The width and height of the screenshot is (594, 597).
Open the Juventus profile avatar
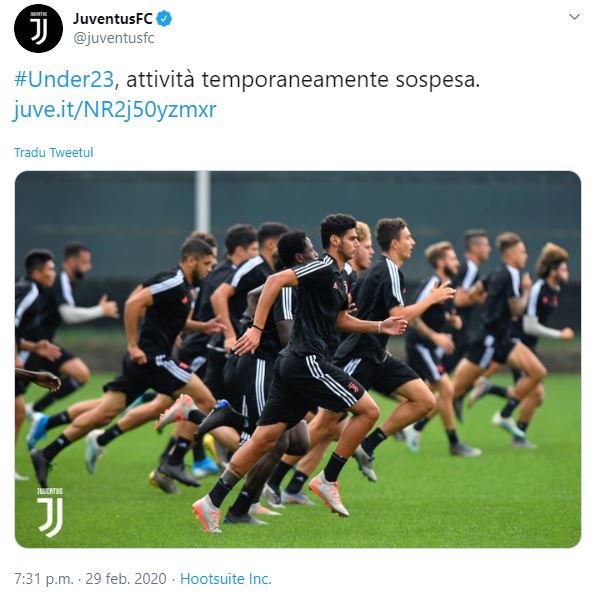point(38,28)
